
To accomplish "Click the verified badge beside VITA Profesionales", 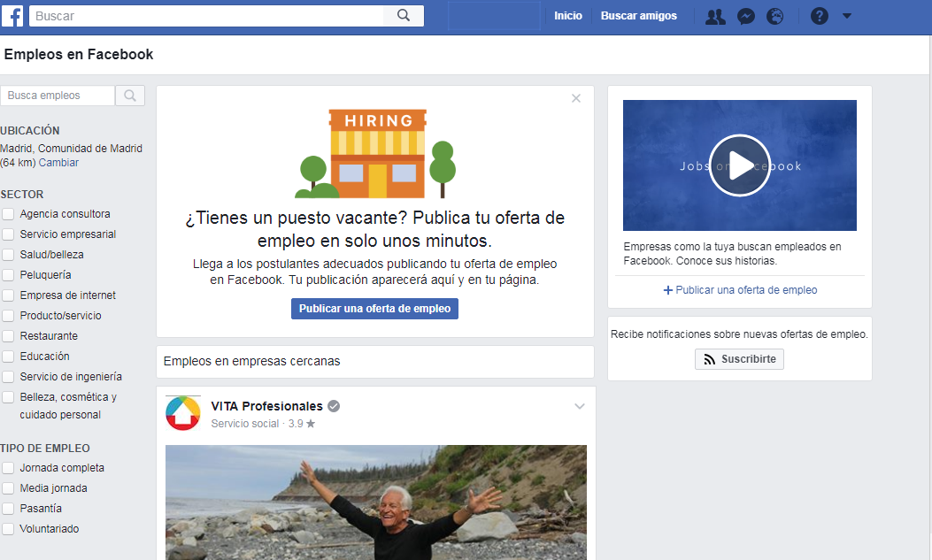I will (x=334, y=406).
